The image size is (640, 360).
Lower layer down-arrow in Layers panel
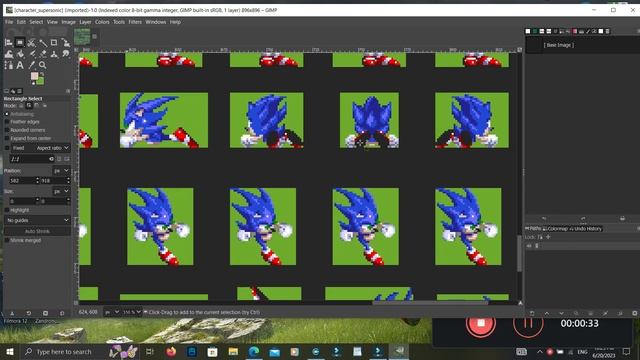point(561,313)
